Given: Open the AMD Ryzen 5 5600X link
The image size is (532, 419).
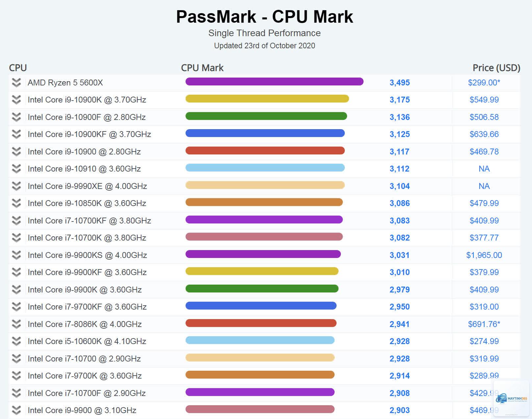Looking at the screenshot, I should [x=65, y=82].
